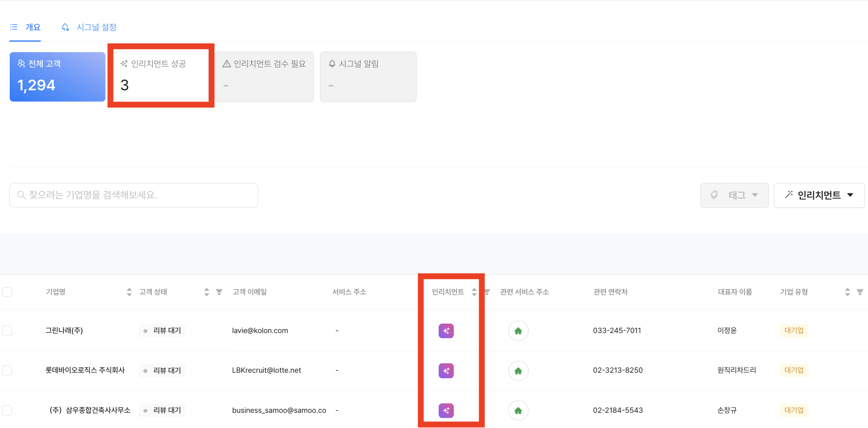The height and width of the screenshot is (428, 868).
Task: Check the 롯데바이오로직스 주식회사 row checkbox
Action: pos(7,370)
